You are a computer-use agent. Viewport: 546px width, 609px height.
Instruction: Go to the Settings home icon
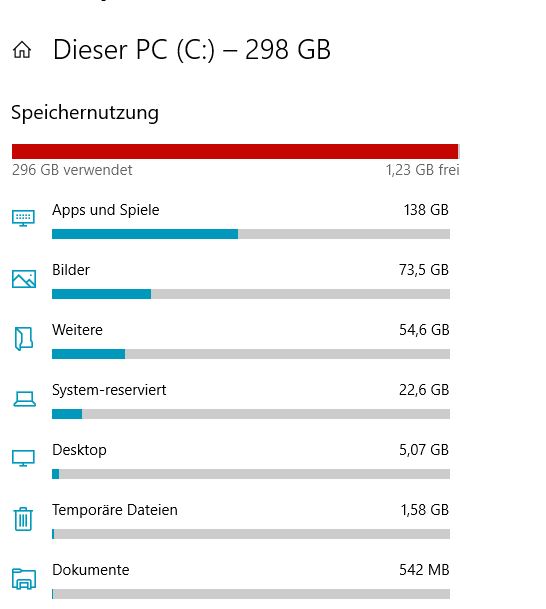point(22,50)
